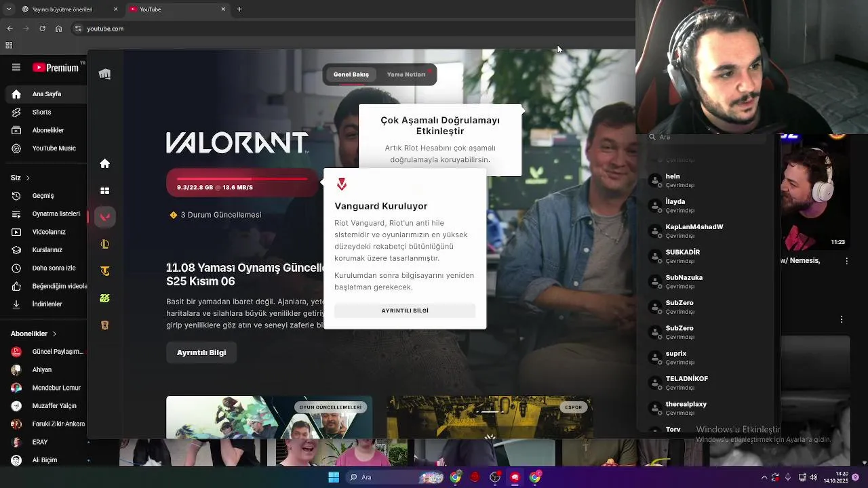Select the Legends of Runeterra icon

pos(104,325)
